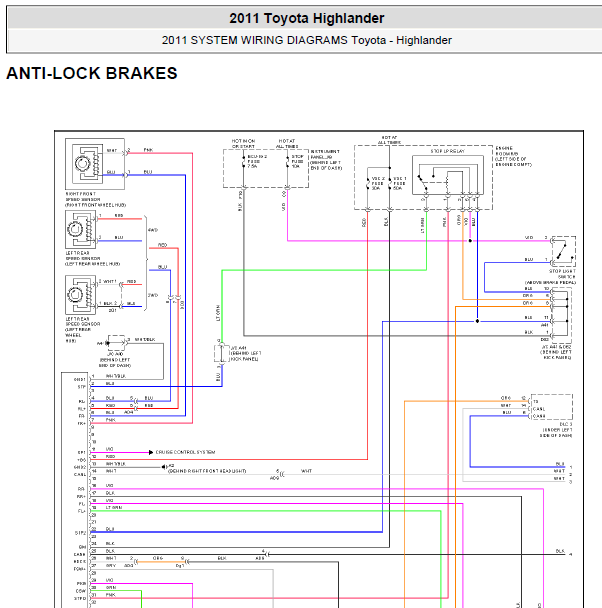Click the "ANTI-LOCK BRAKES" heading
The width and height of the screenshot is (602, 608).
click(92, 73)
